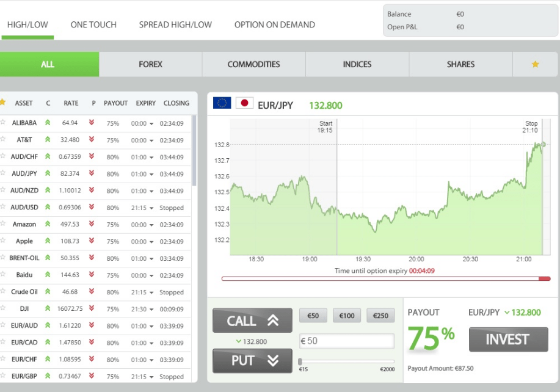Click the option expiry time progress bar
The width and height of the screenshot is (560, 392).
coord(386,278)
